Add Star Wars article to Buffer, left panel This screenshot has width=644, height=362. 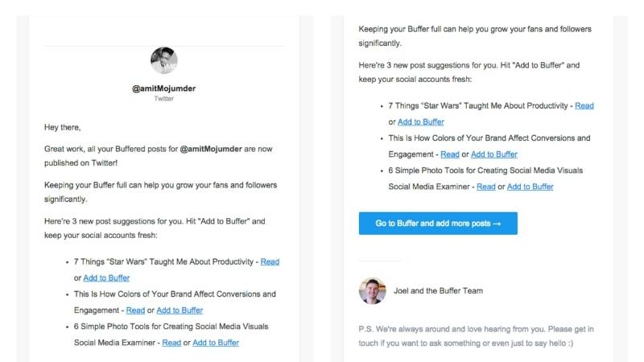coord(106,278)
